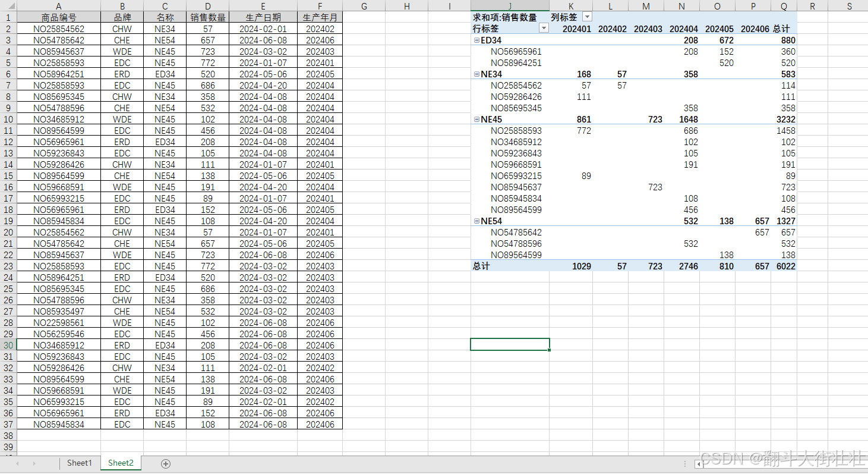
Task: Click the select-all corner of the grid
Action: click(x=8, y=6)
